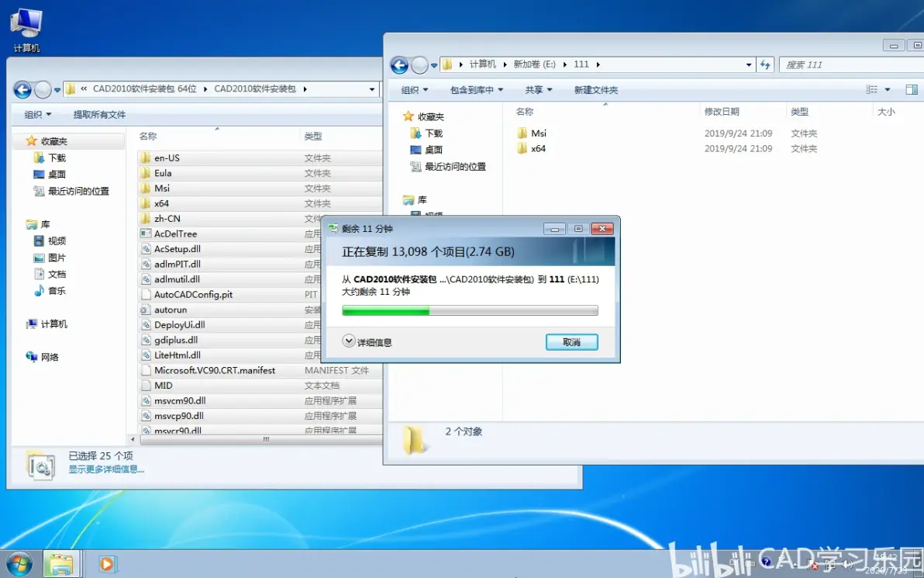The image size is (924, 578).
Task: Open the 图片 library
Action: coord(57,258)
